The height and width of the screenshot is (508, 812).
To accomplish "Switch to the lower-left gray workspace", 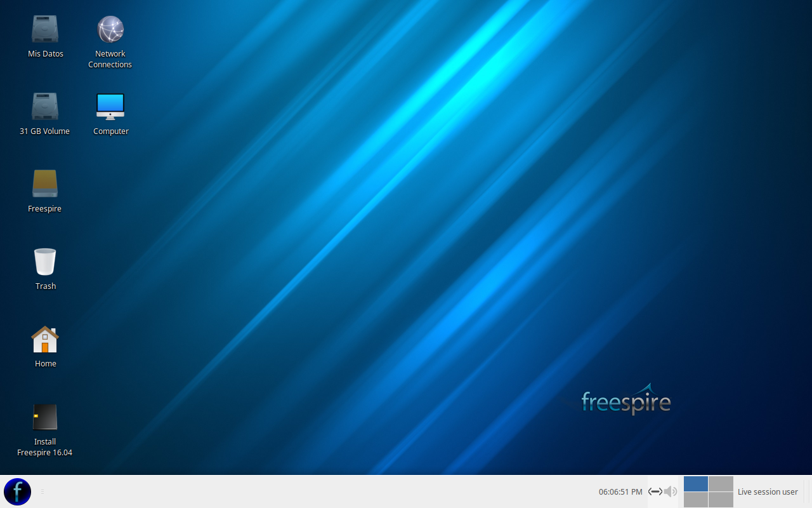I will (x=696, y=500).
